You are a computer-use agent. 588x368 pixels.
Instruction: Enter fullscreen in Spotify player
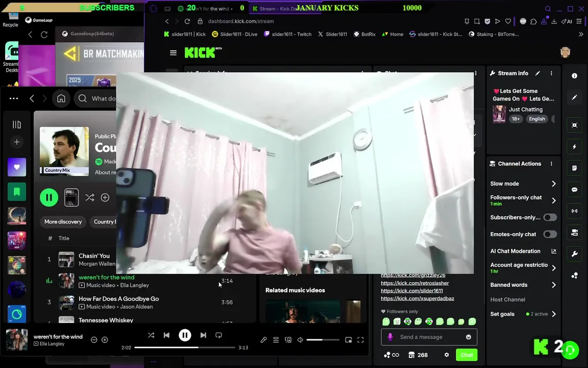coord(360,340)
